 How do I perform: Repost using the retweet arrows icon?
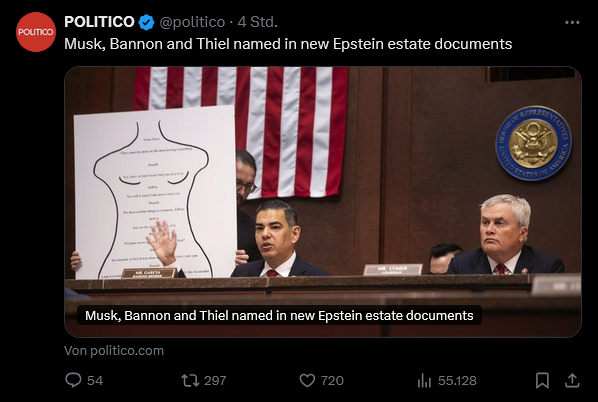pyautogui.click(x=190, y=380)
